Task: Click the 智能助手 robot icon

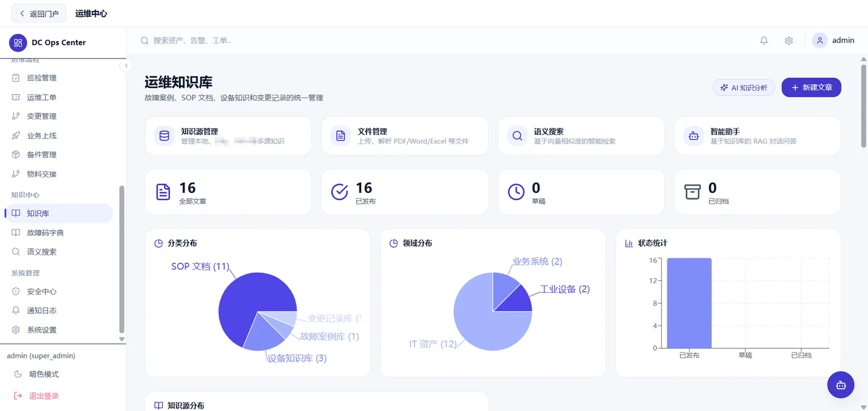Action: click(693, 136)
